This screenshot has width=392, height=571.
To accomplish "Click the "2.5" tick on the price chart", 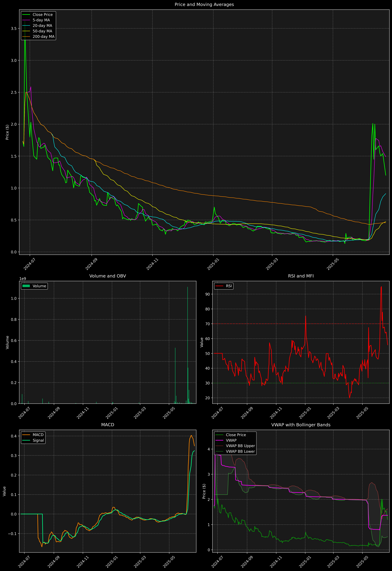I will tap(14, 92).
